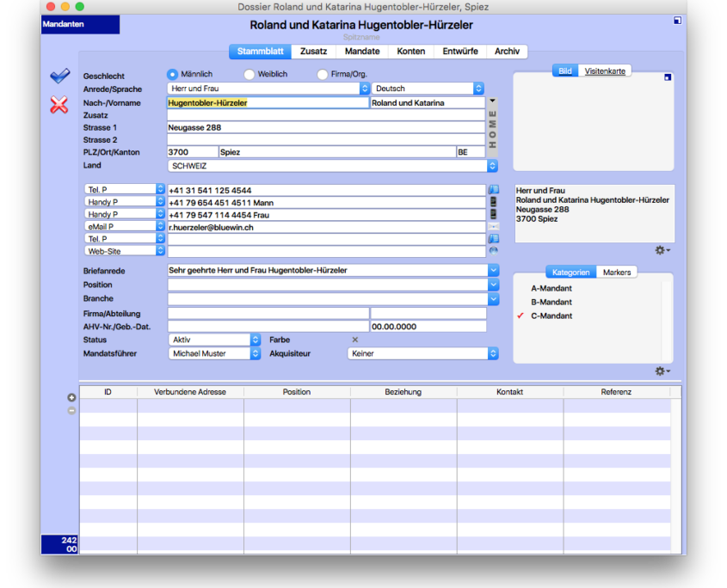The height and width of the screenshot is (588, 727).
Task: Click Referenz column header
Action: click(x=616, y=392)
